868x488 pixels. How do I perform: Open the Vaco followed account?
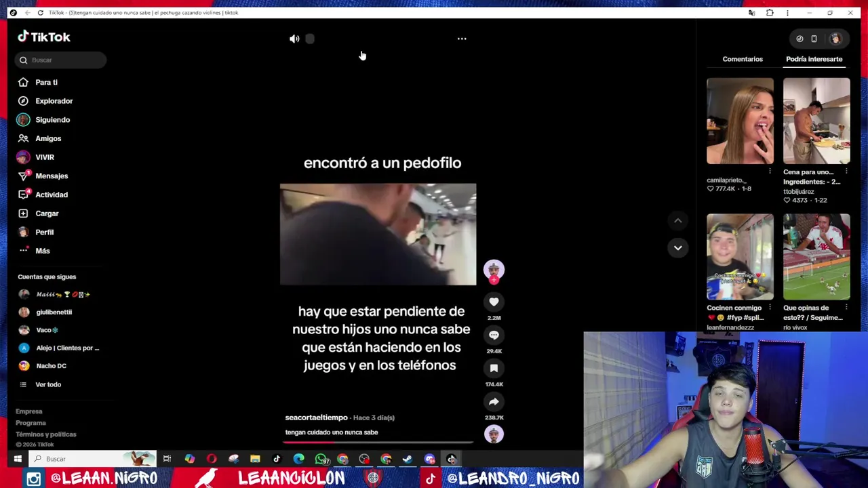pyautogui.click(x=47, y=330)
